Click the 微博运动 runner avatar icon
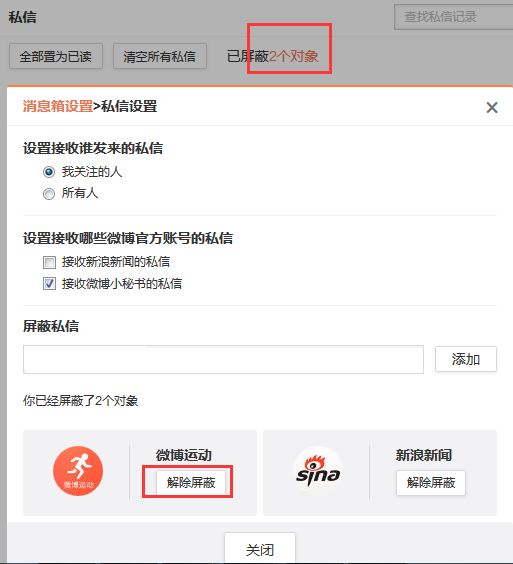 pos(78,471)
